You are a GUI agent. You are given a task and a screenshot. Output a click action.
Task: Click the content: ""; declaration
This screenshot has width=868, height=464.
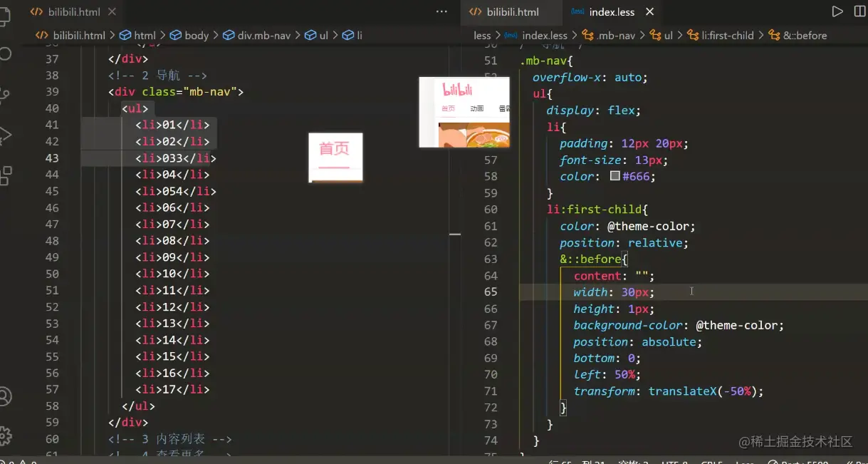(614, 276)
